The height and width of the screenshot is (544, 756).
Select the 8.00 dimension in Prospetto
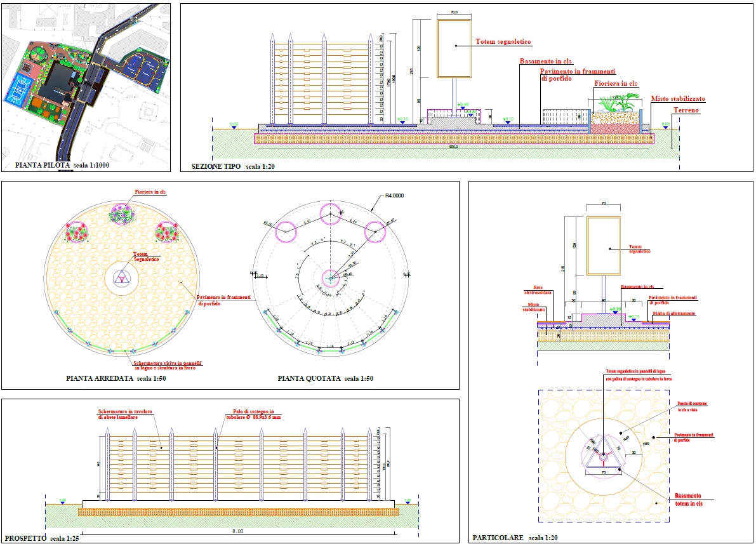pos(239,531)
